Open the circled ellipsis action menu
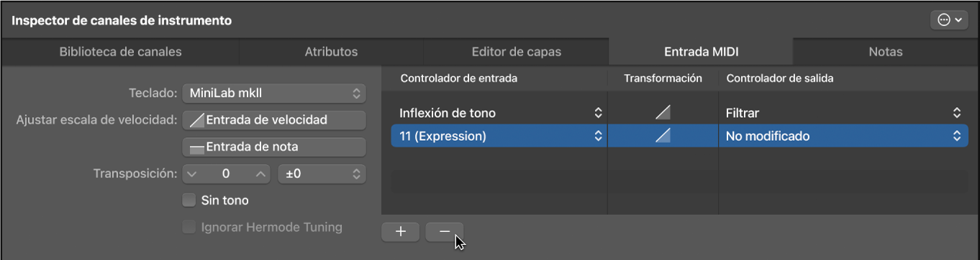Viewport: 980px width, 260px height. 949,20
